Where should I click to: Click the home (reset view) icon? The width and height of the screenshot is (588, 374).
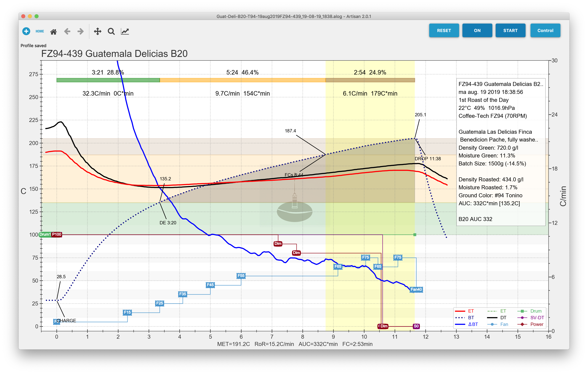click(53, 32)
